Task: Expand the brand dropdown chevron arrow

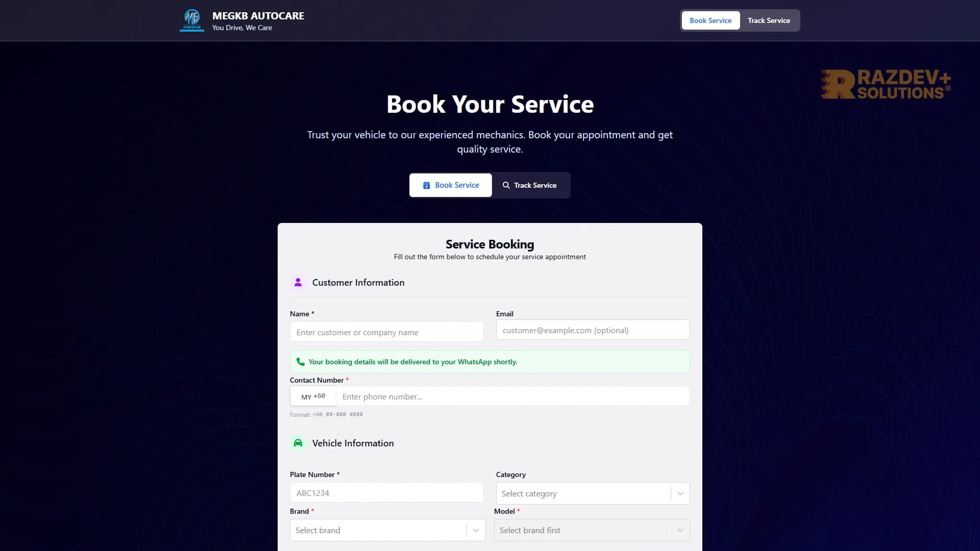Action: click(x=476, y=530)
